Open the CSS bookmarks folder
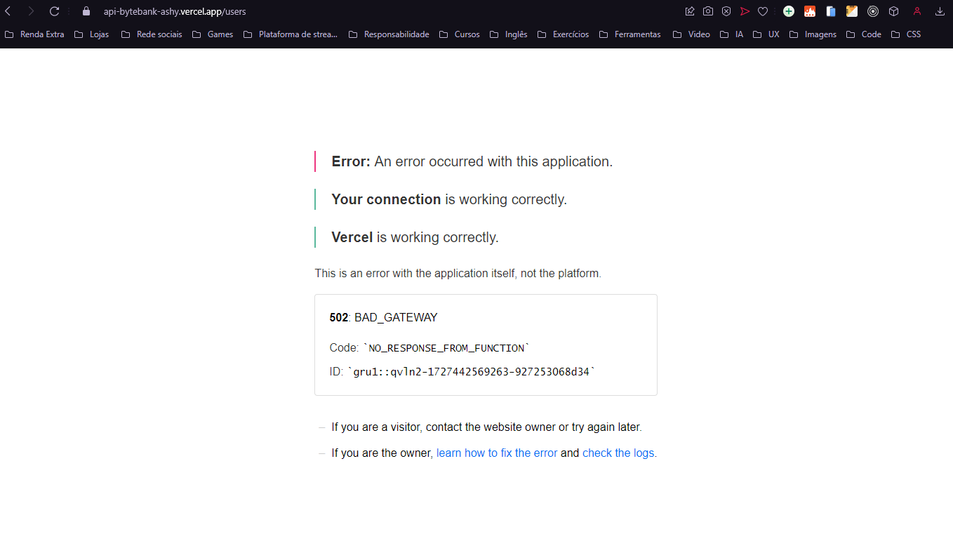953x560 pixels. pos(906,34)
